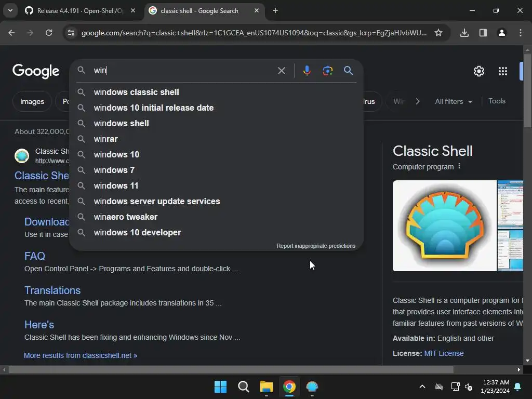Click Report inappropriate predictions link
532x399 pixels.
coord(316,246)
